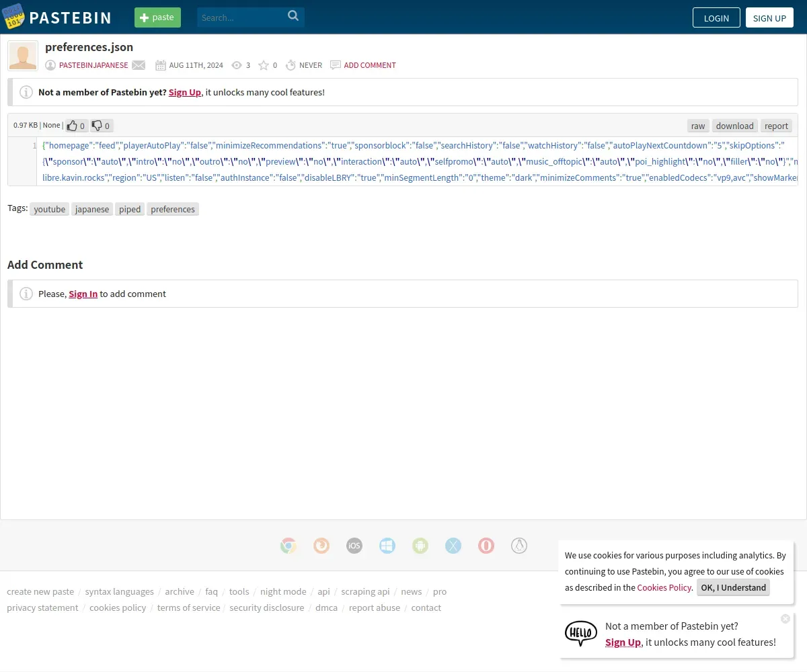The image size is (807, 672).
Task: View the raw paste
Action: (x=698, y=126)
